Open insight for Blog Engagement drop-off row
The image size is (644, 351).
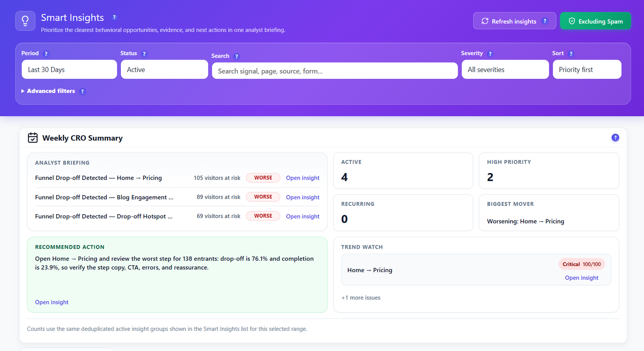point(303,197)
